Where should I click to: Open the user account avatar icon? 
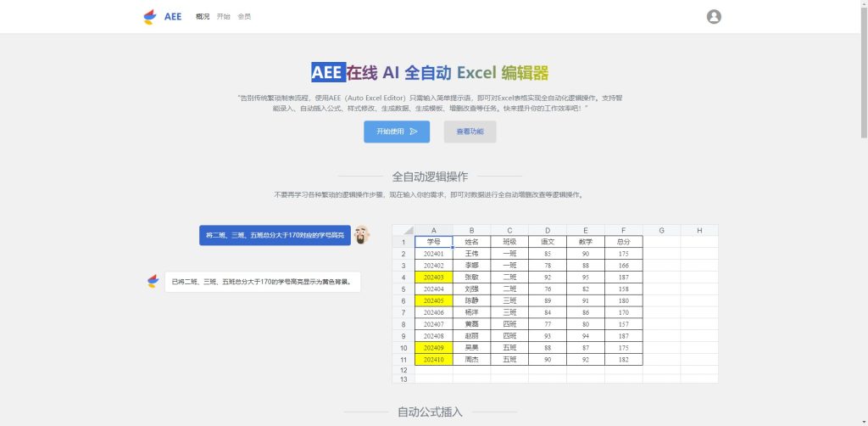click(x=714, y=17)
